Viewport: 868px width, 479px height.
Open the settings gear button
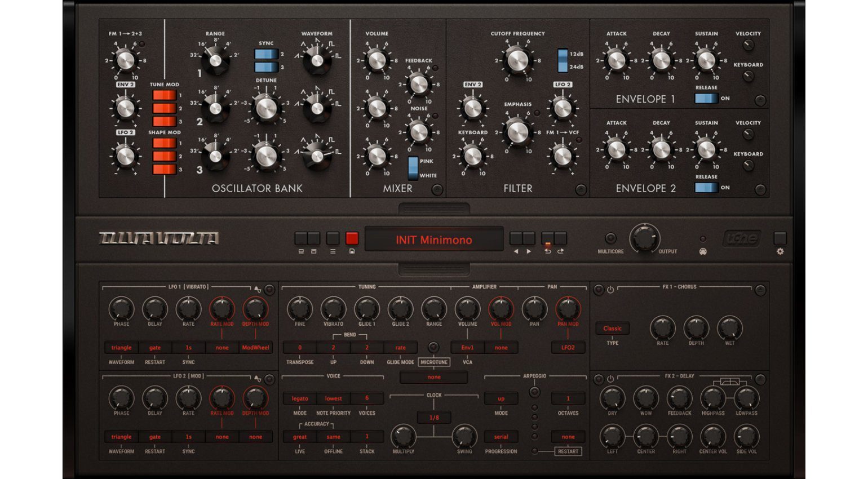(780, 238)
